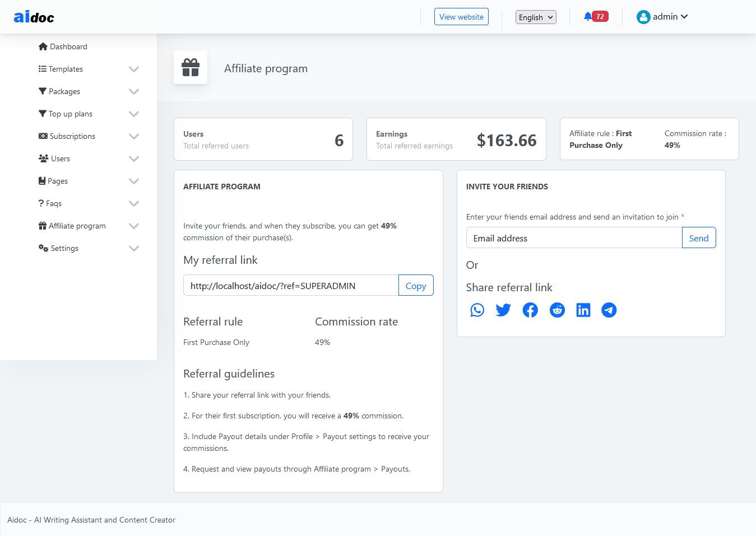
Task: Share referral link on Reddit
Action: [557, 310]
